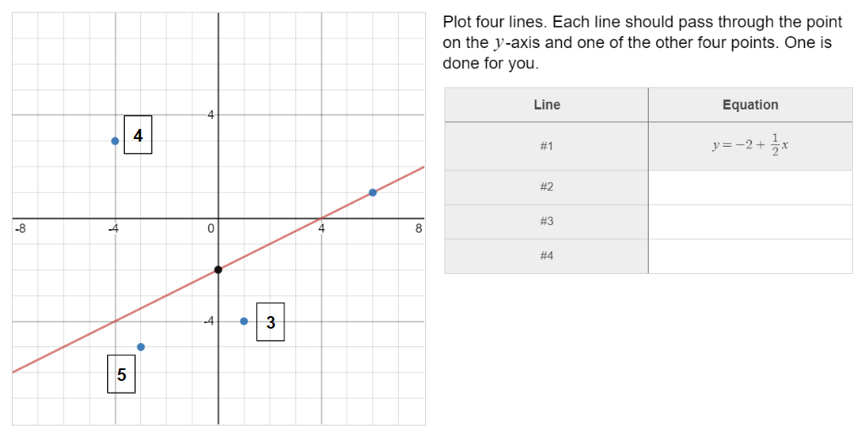Click the -8 label on the x-axis
The width and height of the screenshot is (868, 445).
[20, 228]
